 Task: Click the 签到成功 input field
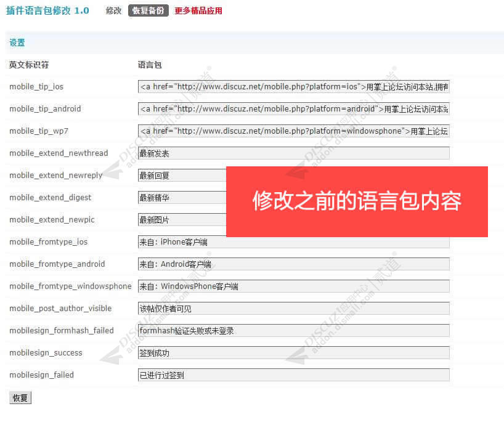coord(293,352)
